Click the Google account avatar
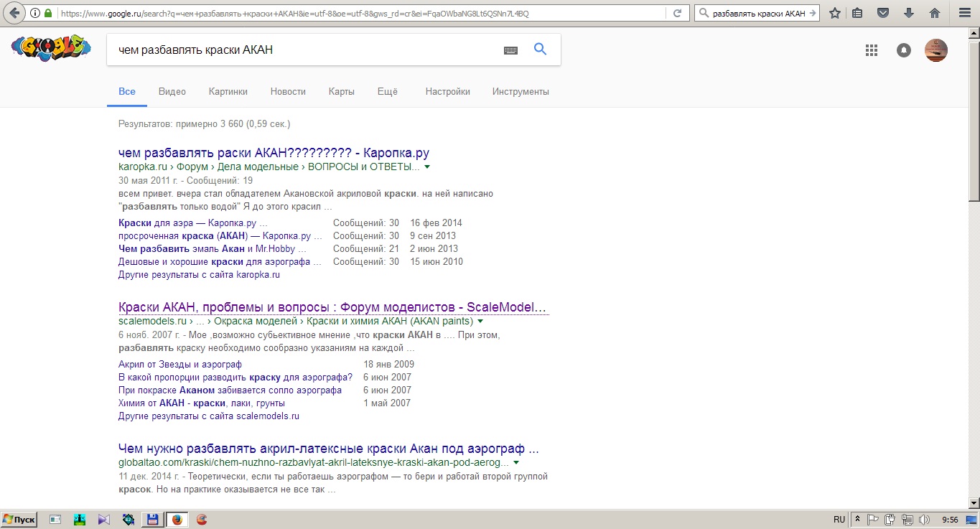 (935, 50)
